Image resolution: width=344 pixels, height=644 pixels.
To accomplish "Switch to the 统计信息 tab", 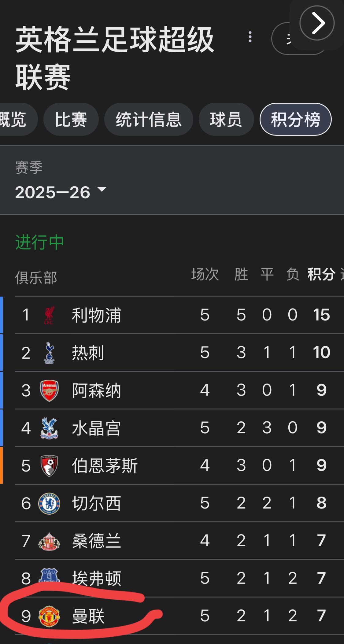I will coord(149,119).
